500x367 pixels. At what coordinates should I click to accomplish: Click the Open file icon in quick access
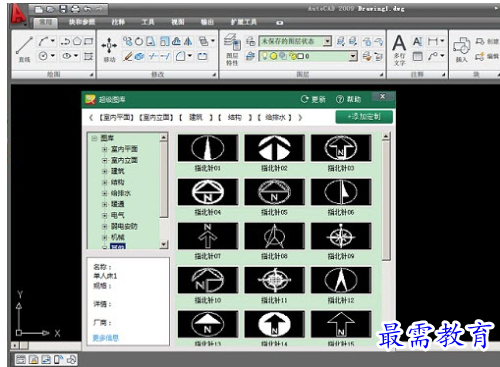[x=51, y=9]
